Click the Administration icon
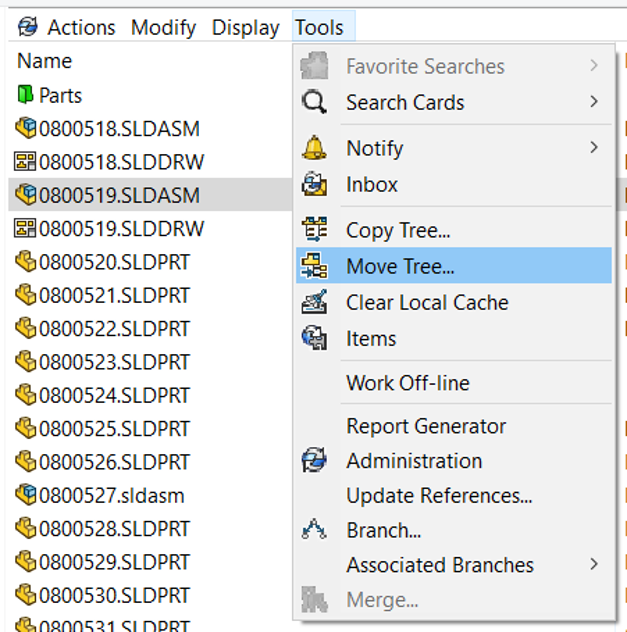This screenshot has height=632, width=627. (x=314, y=461)
